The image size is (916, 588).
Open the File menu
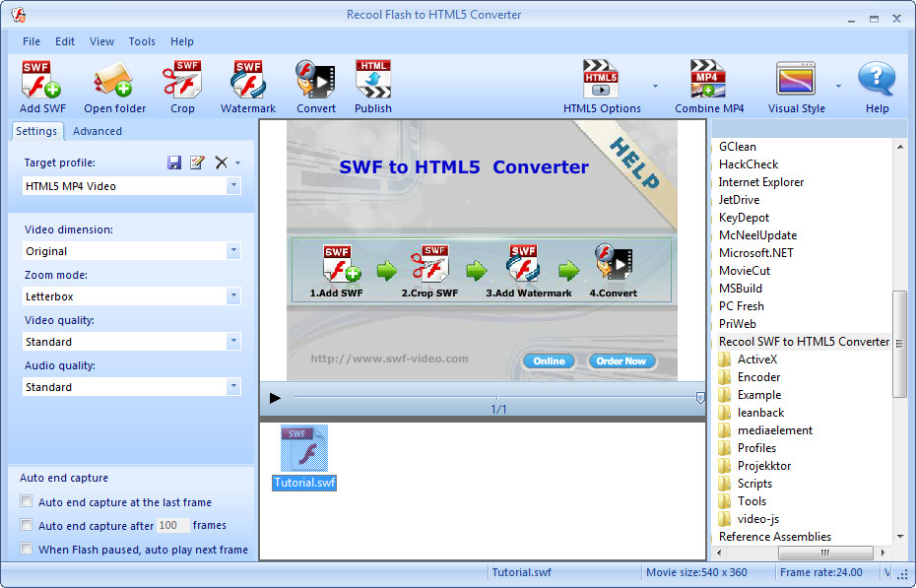click(32, 41)
